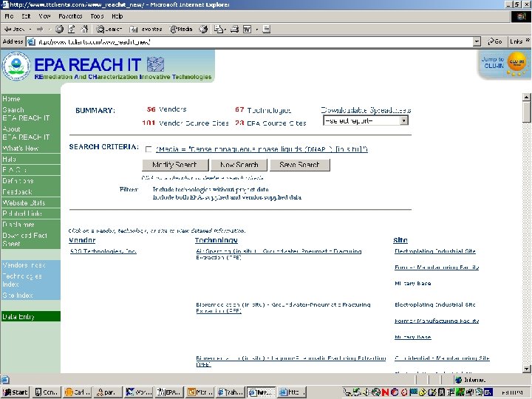Screen dimensions: 532x399
Task: Open the Back button history dropdown arrow
Action: 30,29
